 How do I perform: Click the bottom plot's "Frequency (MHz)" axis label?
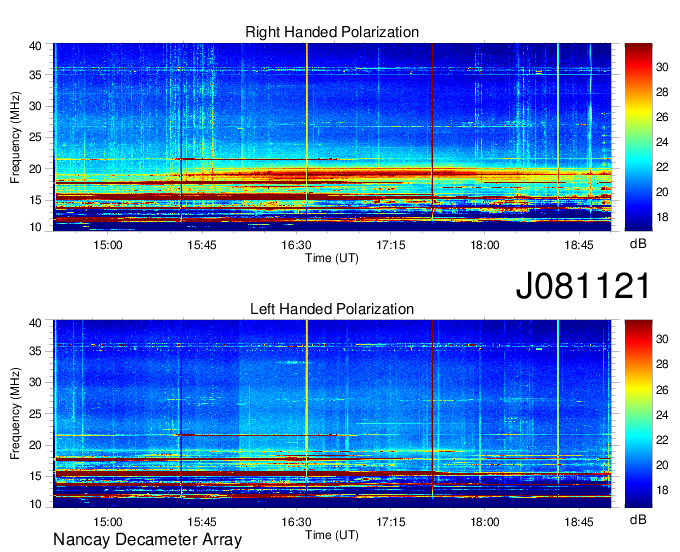15,414
